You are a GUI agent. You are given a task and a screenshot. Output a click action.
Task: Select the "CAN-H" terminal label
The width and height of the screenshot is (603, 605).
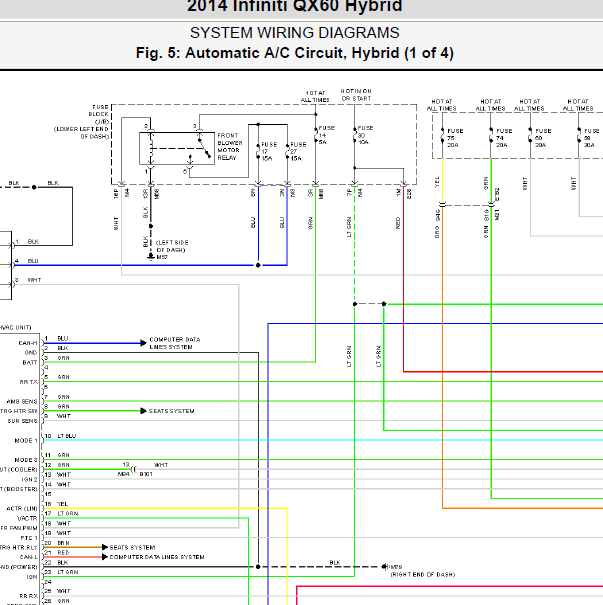click(28, 343)
